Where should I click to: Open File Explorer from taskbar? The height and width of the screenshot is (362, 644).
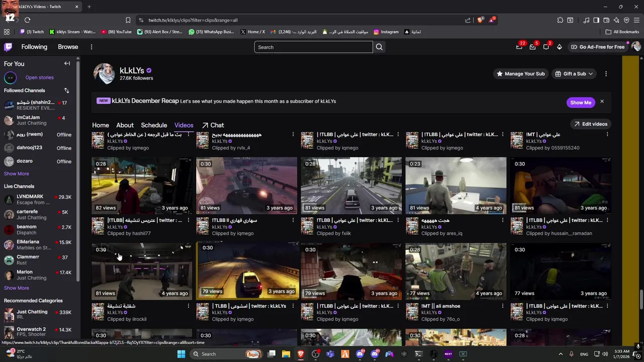click(x=286, y=354)
